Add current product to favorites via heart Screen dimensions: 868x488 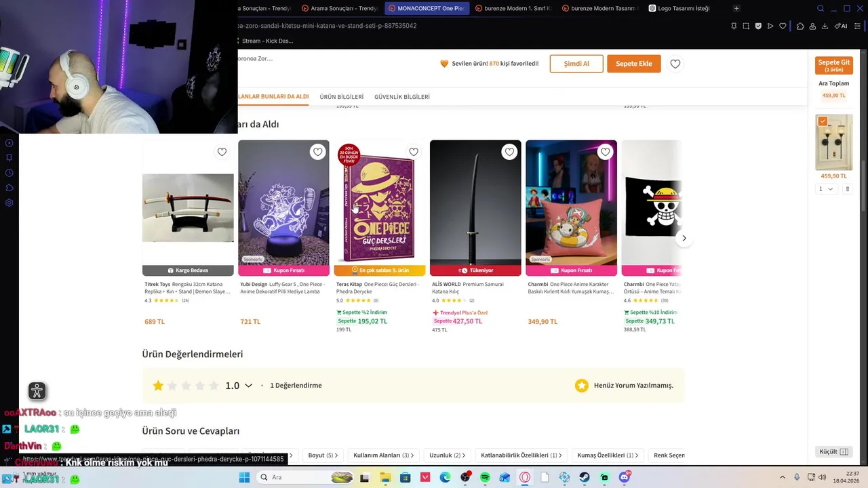point(675,64)
